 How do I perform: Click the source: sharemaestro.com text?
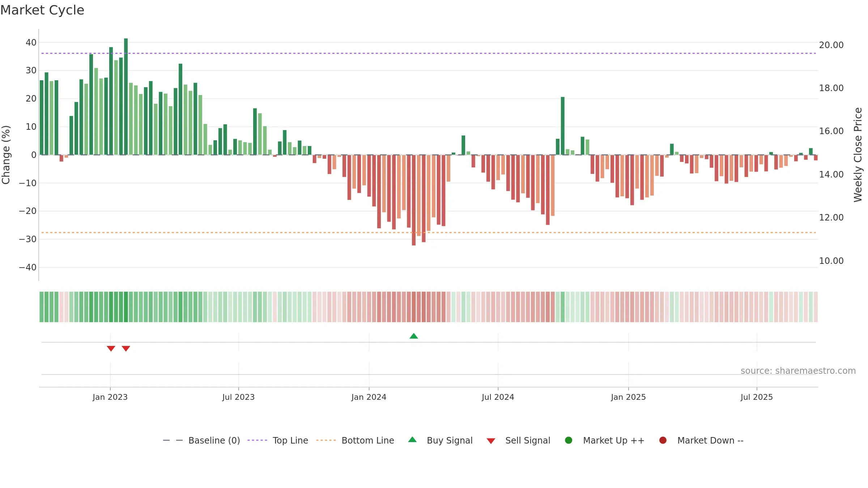click(x=798, y=371)
